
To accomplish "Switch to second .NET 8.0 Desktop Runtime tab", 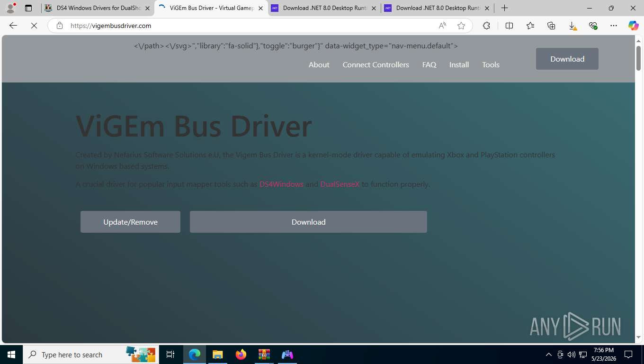I will [x=438, y=8].
